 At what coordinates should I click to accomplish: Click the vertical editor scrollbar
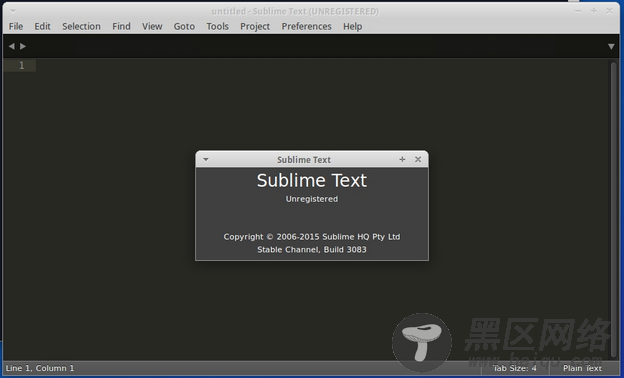[x=613, y=209]
